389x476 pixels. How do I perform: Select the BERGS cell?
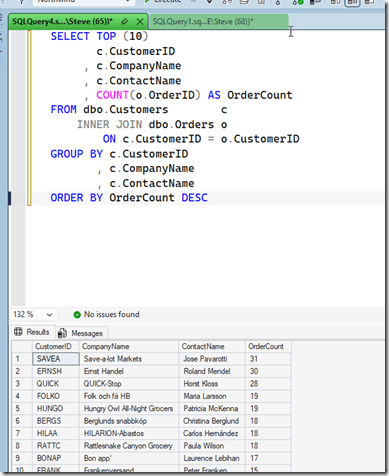(56, 421)
